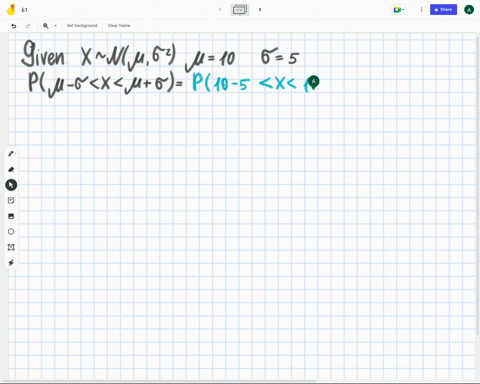Click the collaborator cursor marker A on canvas
Screen dimensions: 480x384
click(313, 82)
